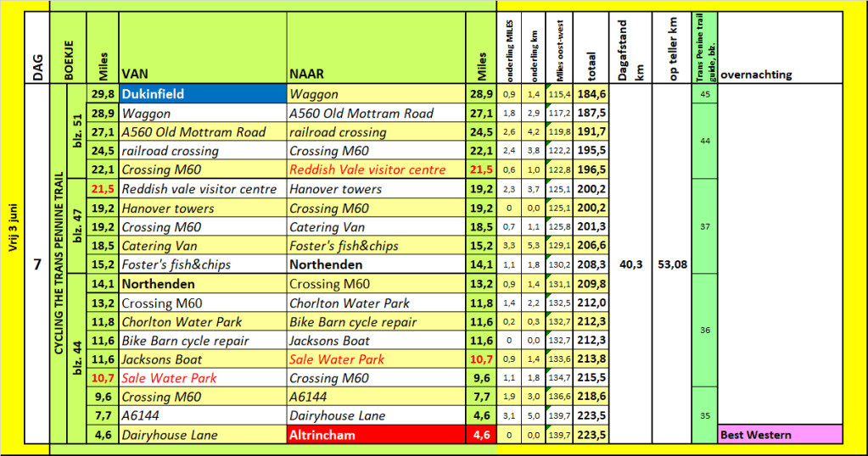Select Chorlton Water Park in VAN column
This screenshot has width=868, height=456.
click(202, 321)
